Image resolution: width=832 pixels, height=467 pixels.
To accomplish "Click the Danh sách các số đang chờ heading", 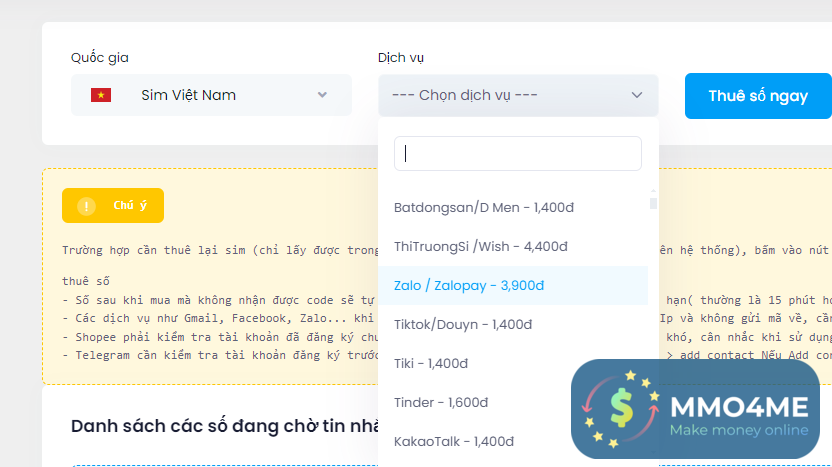I will [224, 426].
